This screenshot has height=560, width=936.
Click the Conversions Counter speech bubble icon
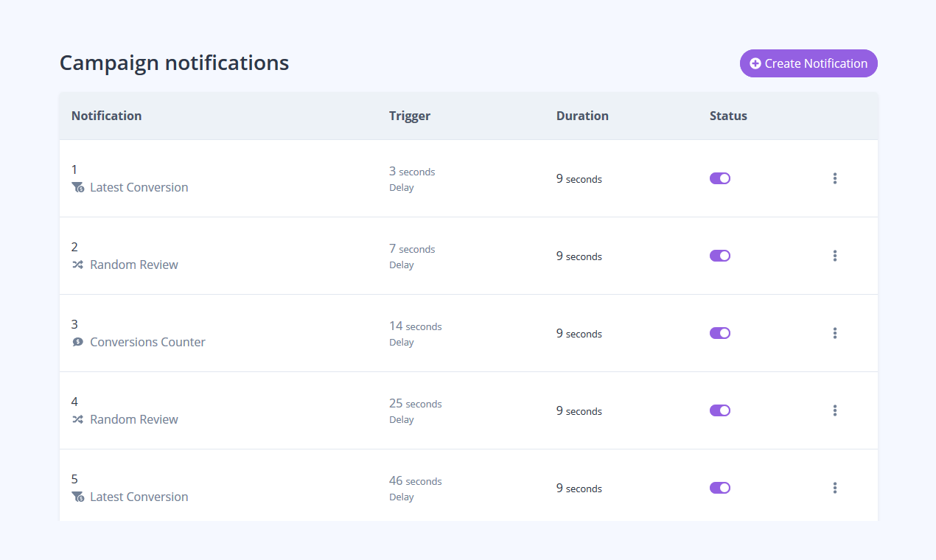(x=77, y=342)
